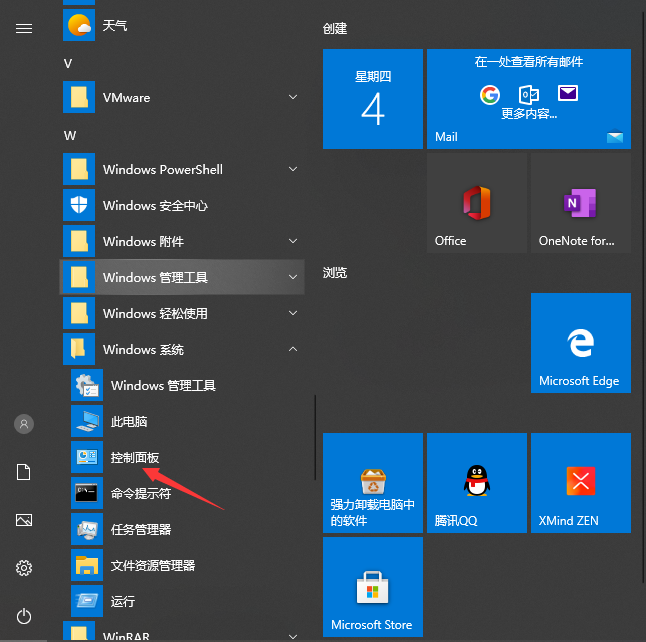
Task: Click the 强力卸载电脑中的软件 tile
Action: (x=372, y=483)
